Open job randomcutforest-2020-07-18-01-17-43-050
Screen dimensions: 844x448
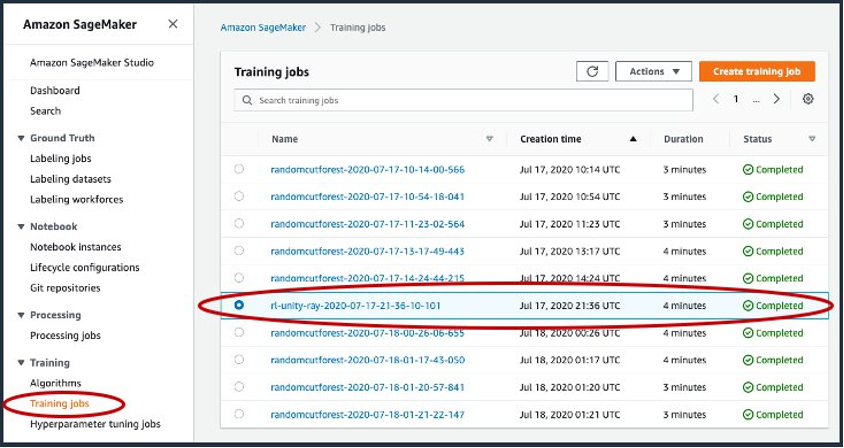pos(368,360)
